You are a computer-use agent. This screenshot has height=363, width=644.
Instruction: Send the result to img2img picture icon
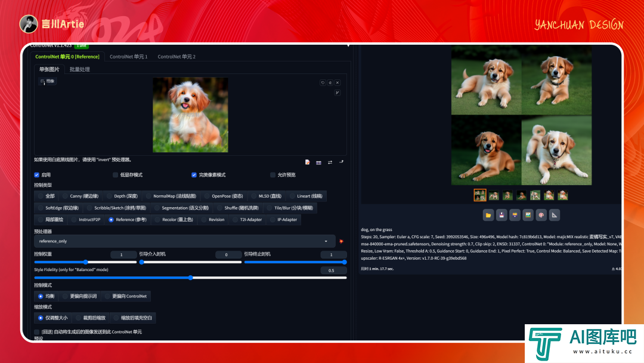[x=528, y=215]
